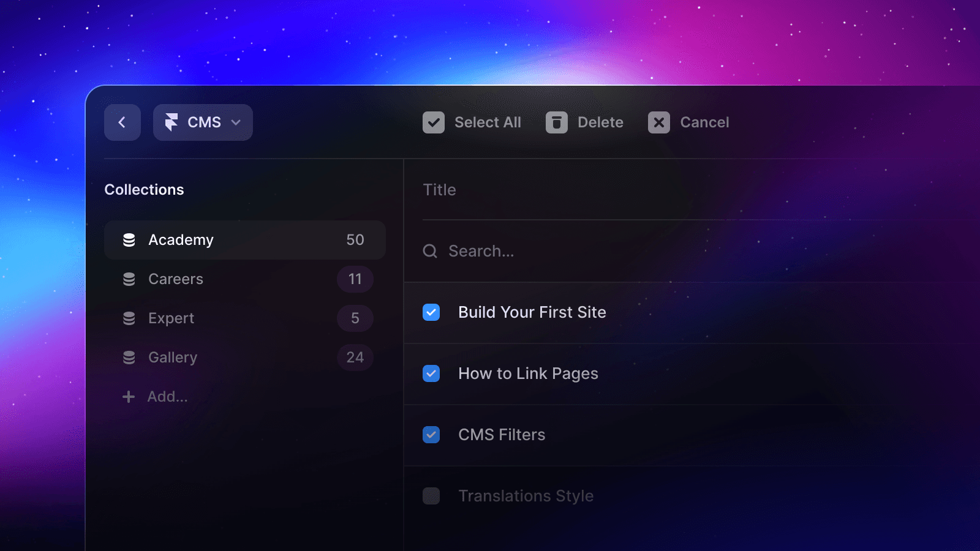Screen dimensions: 980x551
Task: Uncheck the Build Your First Site checkbox
Action: [431, 312]
